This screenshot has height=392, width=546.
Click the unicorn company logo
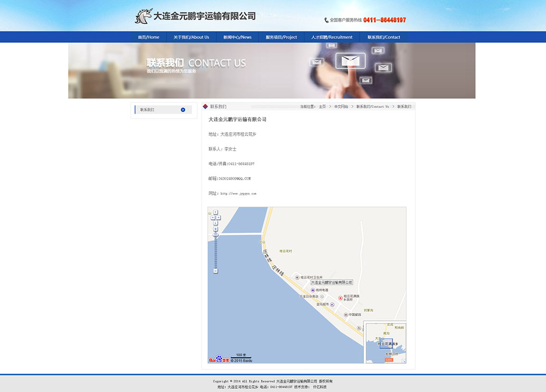pyautogui.click(x=143, y=16)
